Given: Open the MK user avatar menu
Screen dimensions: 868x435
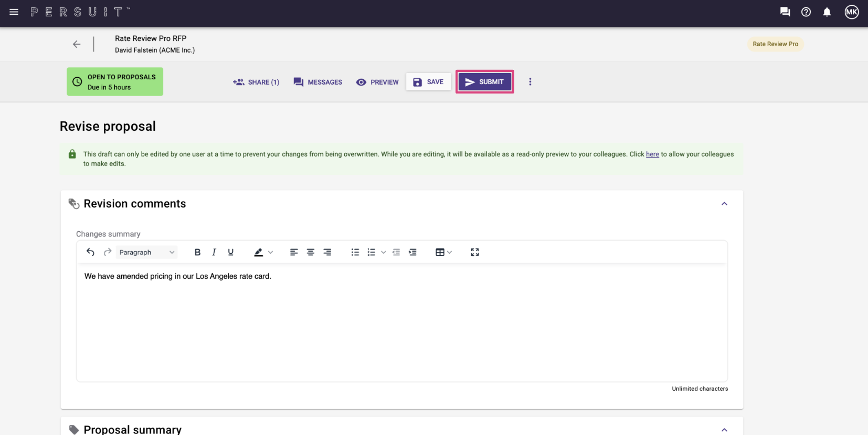Looking at the screenshot, I should (x=852, y=12).
